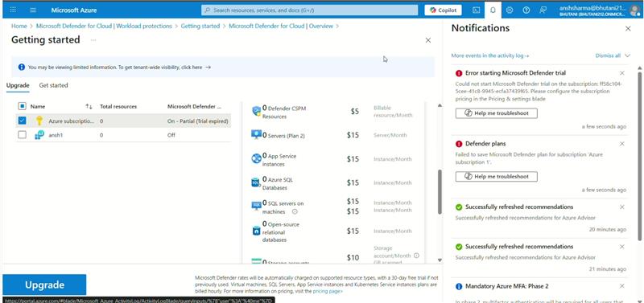The image size is (644, 303).
Task: Select the ansh1 row name
Action: tap(56, 135)
